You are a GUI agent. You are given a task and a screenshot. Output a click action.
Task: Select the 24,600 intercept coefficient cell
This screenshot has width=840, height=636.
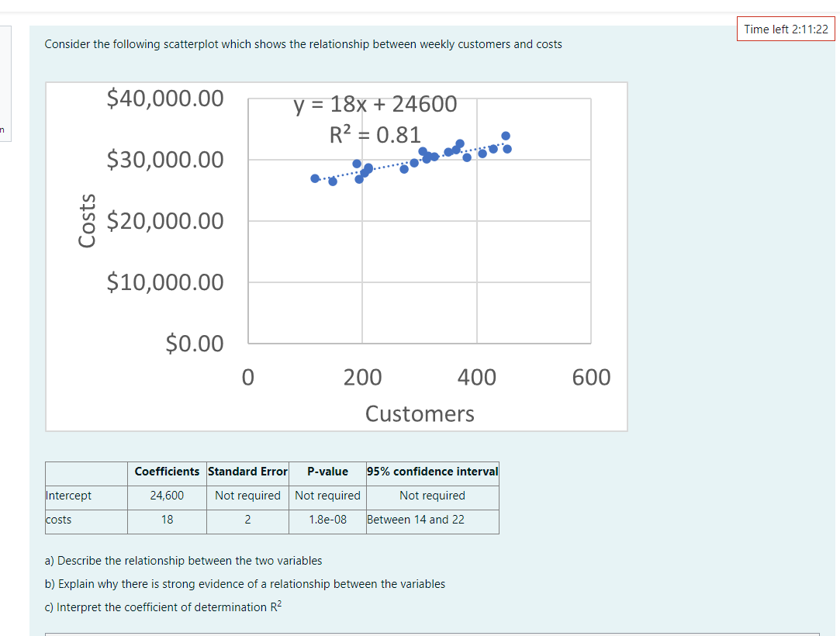(x=167, y=496)
